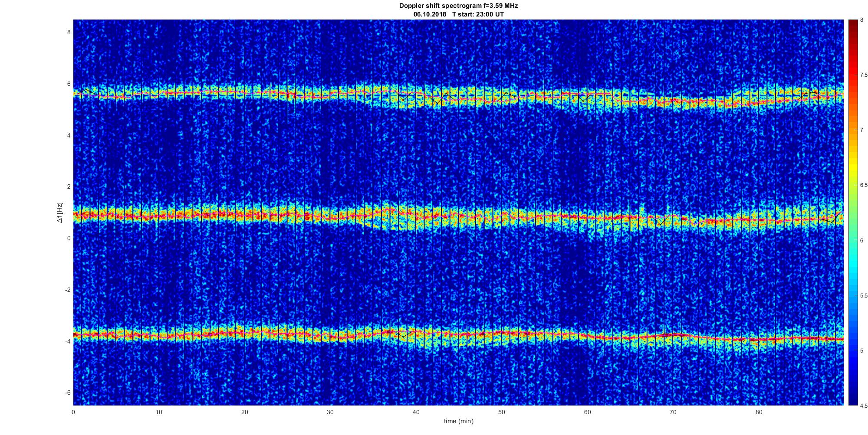Image resolution: width=868 pixels, height=435 pixels.
Task: Click the x-axis tick label 20
Action: (245, 412)
